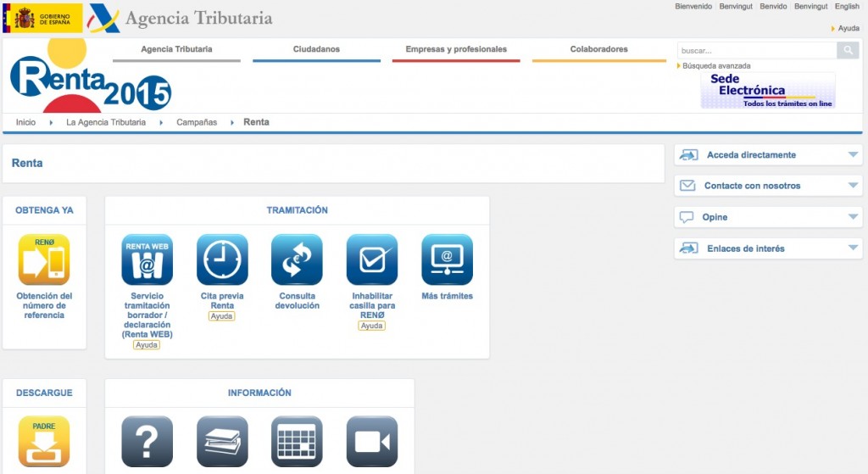
Task: Open the Sede Electrónica banner
Action: (x=768, y=90)
